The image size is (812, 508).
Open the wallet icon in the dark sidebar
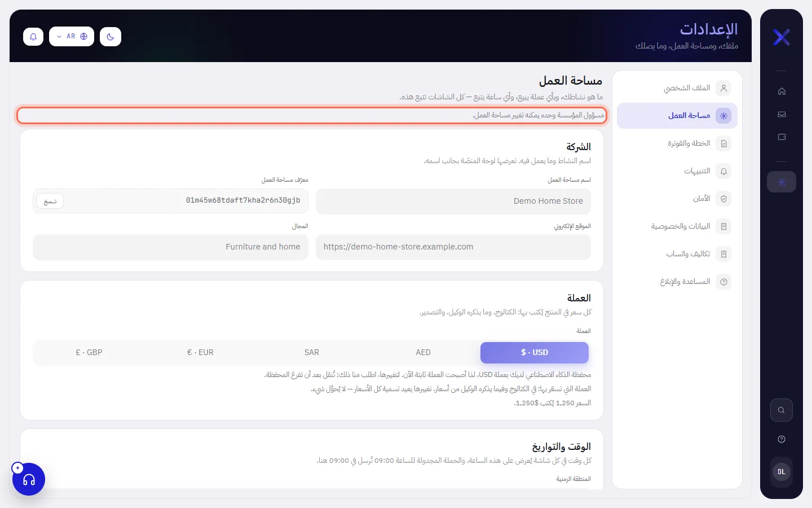coord(782,137)
